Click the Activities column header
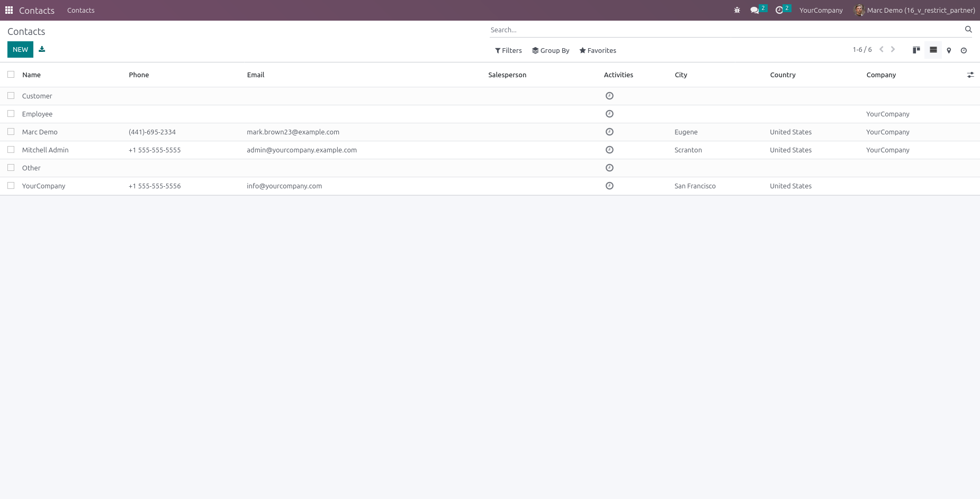This screenshot has height=499, width=980. click(x=618, y=75)
